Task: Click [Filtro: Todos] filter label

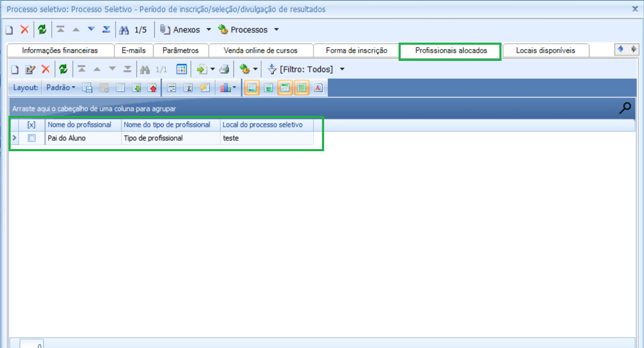Action: click(x=306, y=69)
